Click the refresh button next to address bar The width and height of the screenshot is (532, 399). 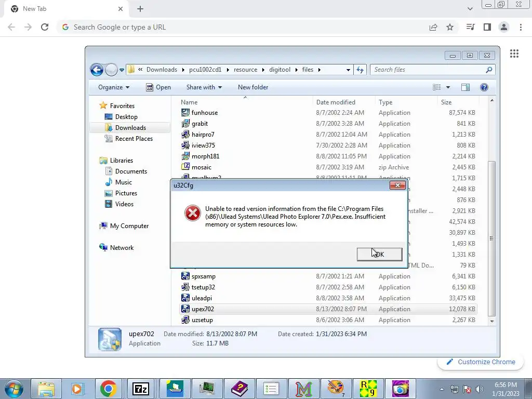coord(360,70)
